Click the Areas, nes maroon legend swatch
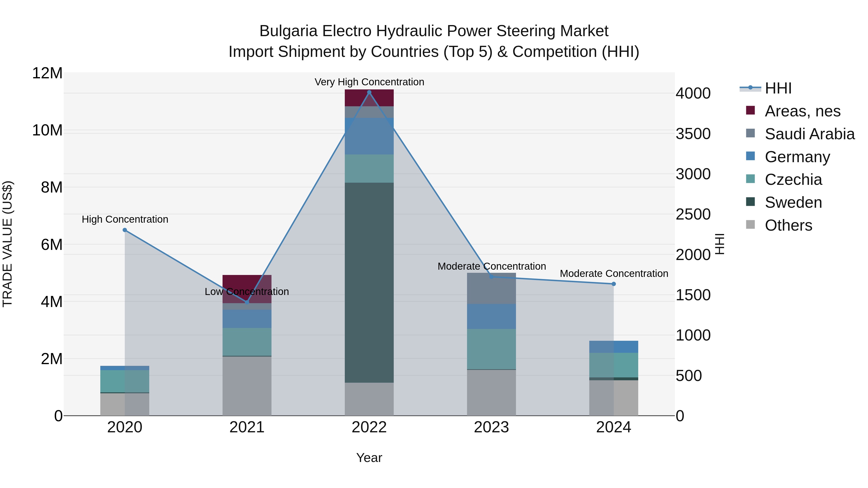The height and width of the screenshot is (488, 868). pyautogui.click(x=750, y=110)
